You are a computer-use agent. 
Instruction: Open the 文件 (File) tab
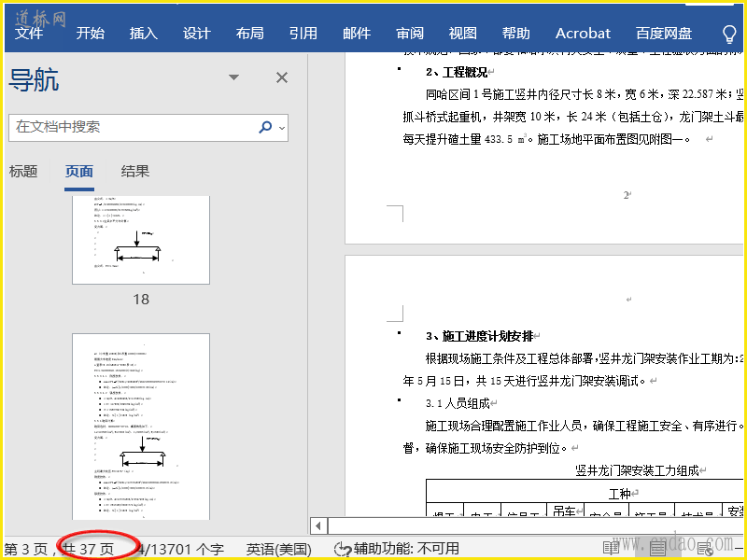click(x=29, y=33)
